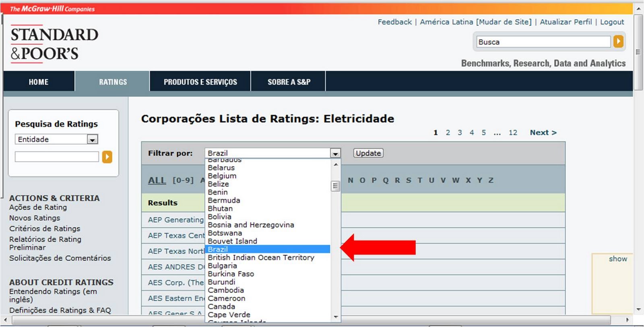Select Burkina Faso option
Screen dimensions: 644x327
267,274
